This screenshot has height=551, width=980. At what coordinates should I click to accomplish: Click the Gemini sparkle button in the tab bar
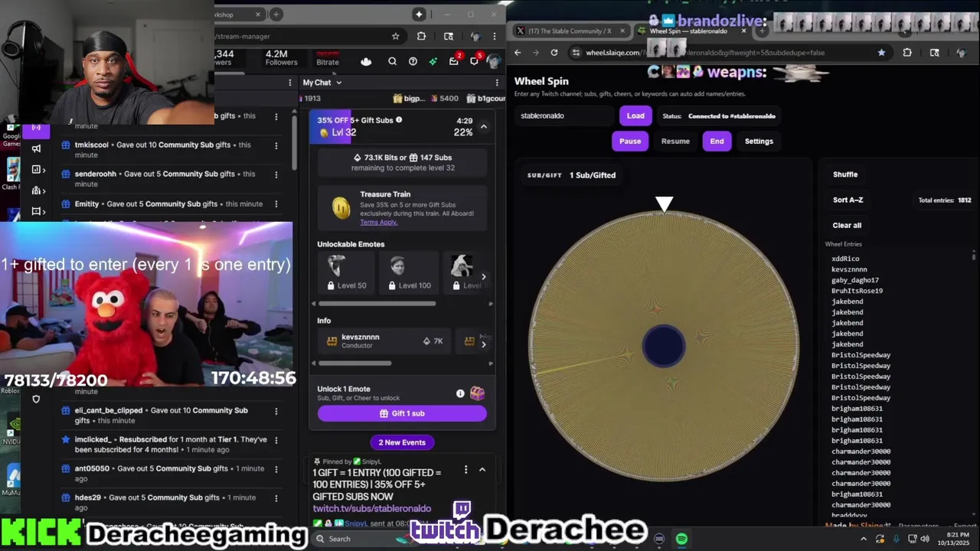click(x=419, y=14)
